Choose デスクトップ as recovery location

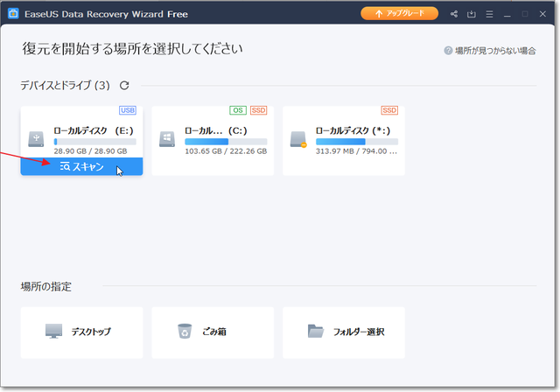81,332
